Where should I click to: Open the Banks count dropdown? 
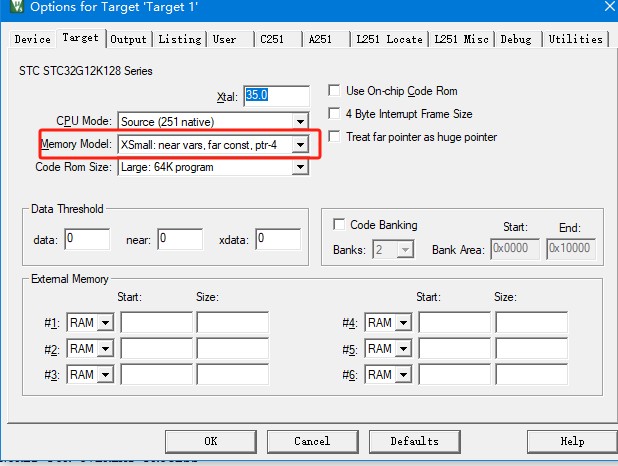click(x=405, y=250)
